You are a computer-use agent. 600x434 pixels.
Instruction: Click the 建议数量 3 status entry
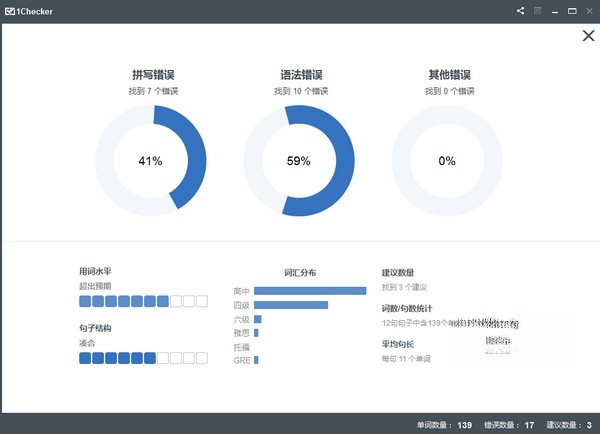(569, 425)
